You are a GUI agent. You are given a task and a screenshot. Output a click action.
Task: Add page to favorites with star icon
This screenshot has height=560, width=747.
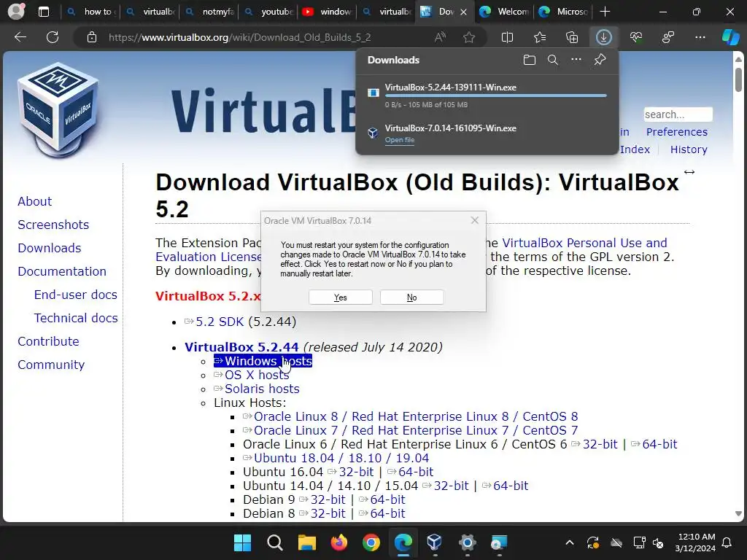[469, 37]
